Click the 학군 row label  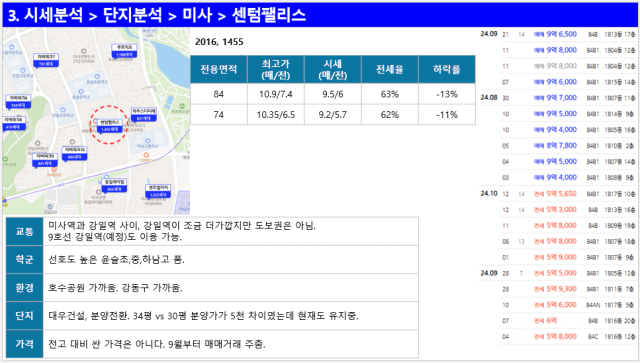pyautogui.click(x=24, y=259)
